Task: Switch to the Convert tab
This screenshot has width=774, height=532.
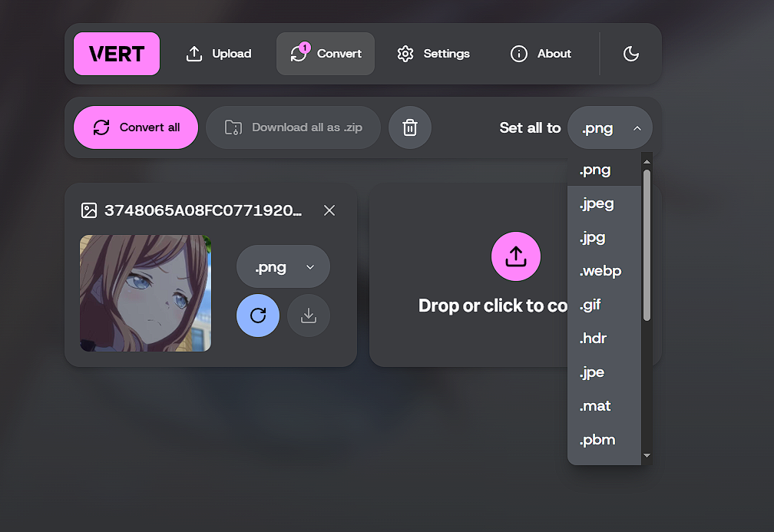Action: (x=326, y=54)
